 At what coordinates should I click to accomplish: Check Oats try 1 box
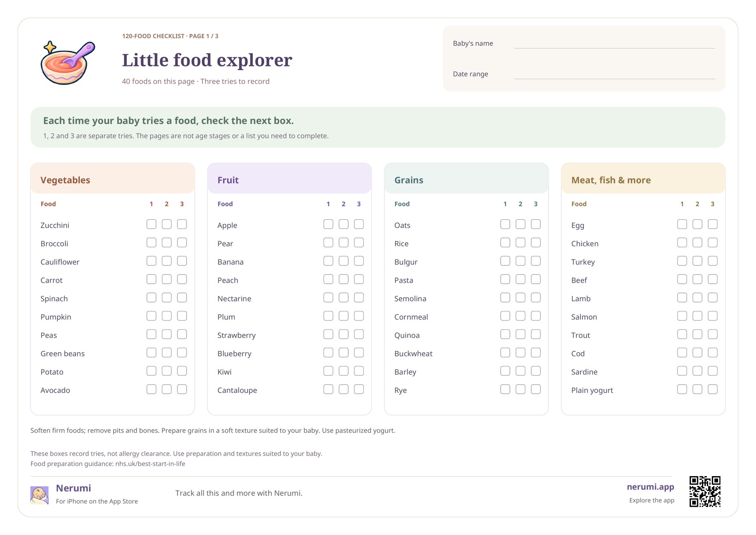point(505,224)
